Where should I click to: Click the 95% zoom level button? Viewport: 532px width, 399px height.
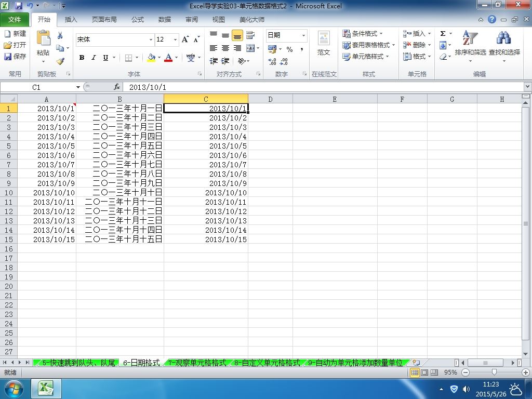(x=450, y=373)
